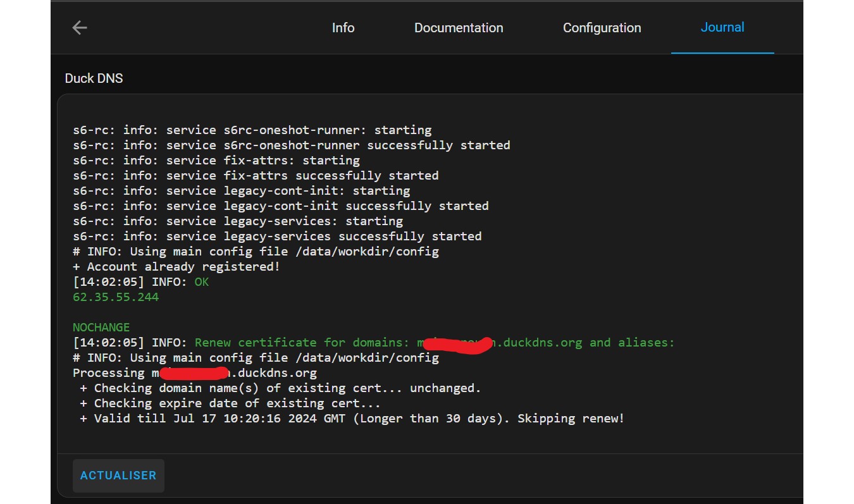Click 'legacy-services: starting' log line
The image size is (854, 504).
(x=238, y=221)
